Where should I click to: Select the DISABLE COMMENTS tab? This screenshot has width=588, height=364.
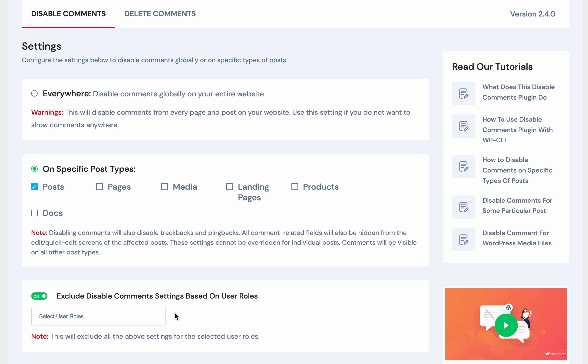(x=69, y=14)
